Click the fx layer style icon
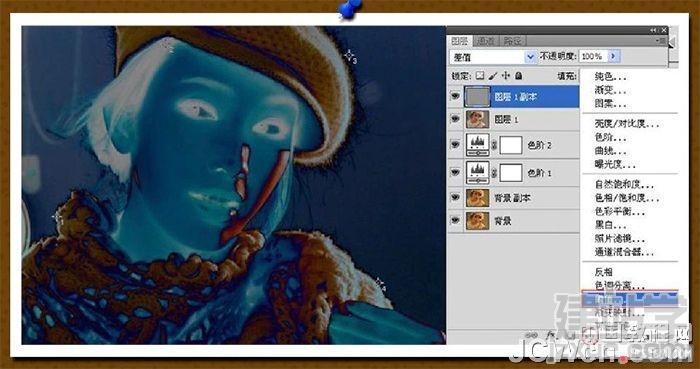 coord(550,334)
